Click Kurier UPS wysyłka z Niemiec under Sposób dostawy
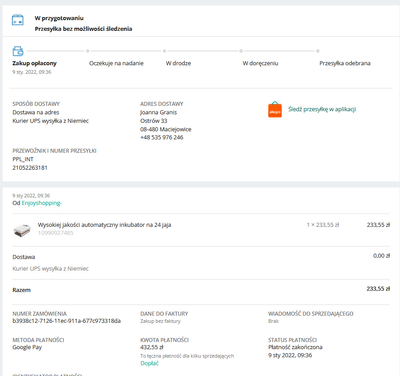Image resolution: width=400 pixels, height=376 pixels. pyautogui.click(x=51, y=121)
